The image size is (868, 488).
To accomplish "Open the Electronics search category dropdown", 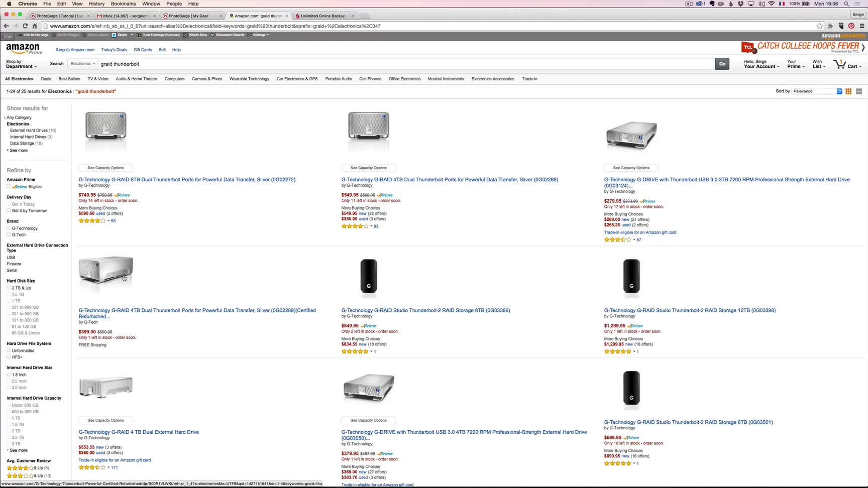I will pyautogui.click(x=83, y=64).
